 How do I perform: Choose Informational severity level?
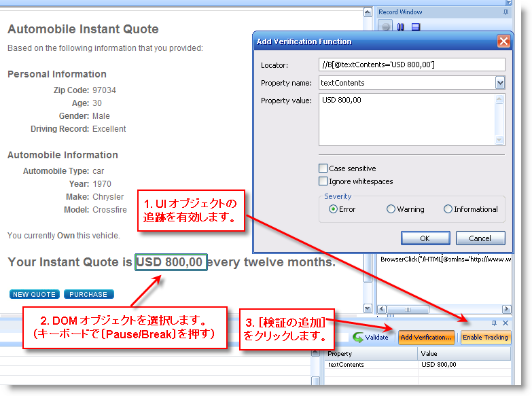[x=448, y=209]
